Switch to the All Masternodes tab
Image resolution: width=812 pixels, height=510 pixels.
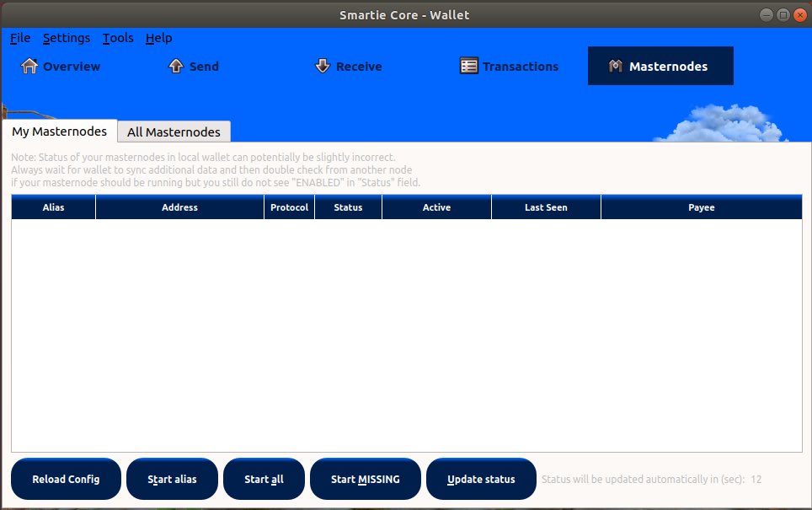point(174,132)
